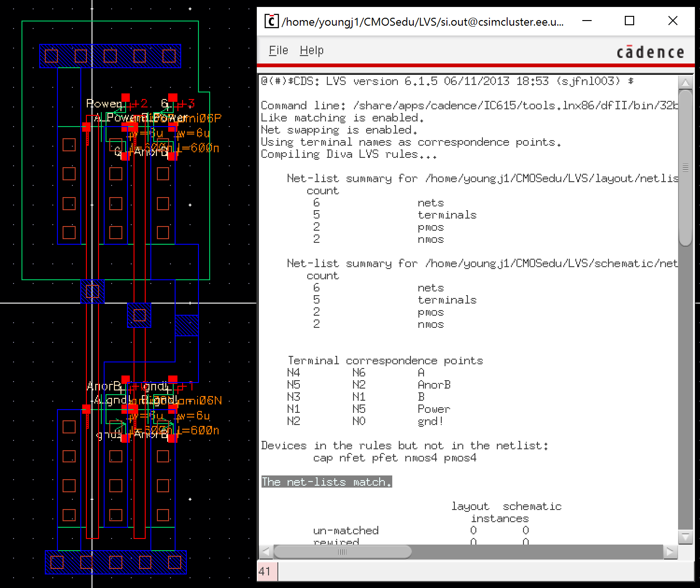
Task: Click the horizontal scrollbar left arrow
Action: click(x=266, y=552)
